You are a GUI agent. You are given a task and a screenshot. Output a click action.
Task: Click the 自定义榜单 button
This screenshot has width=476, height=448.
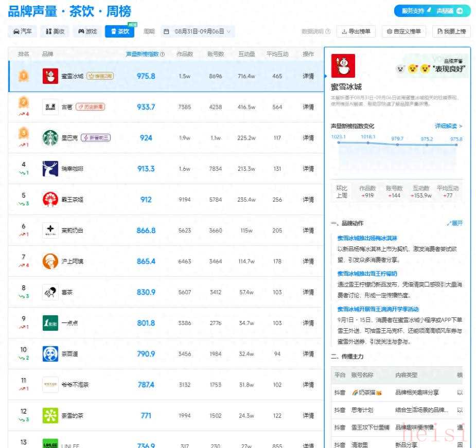click(403, 31)
